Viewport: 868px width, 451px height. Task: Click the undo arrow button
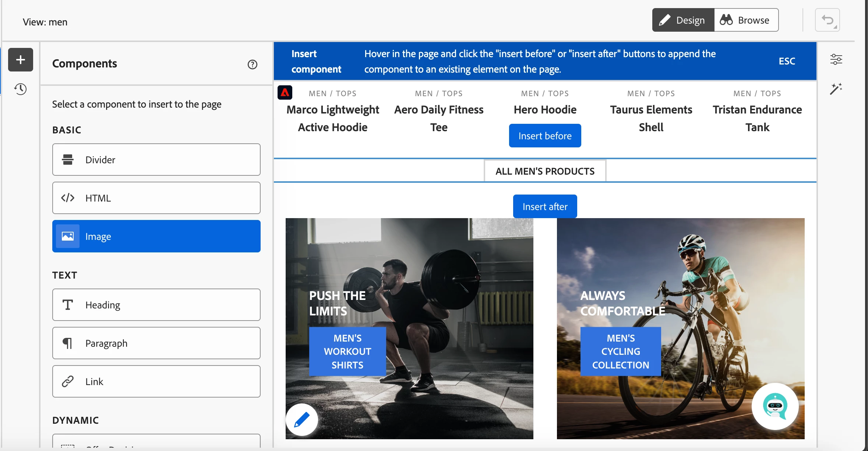point(827,20)
